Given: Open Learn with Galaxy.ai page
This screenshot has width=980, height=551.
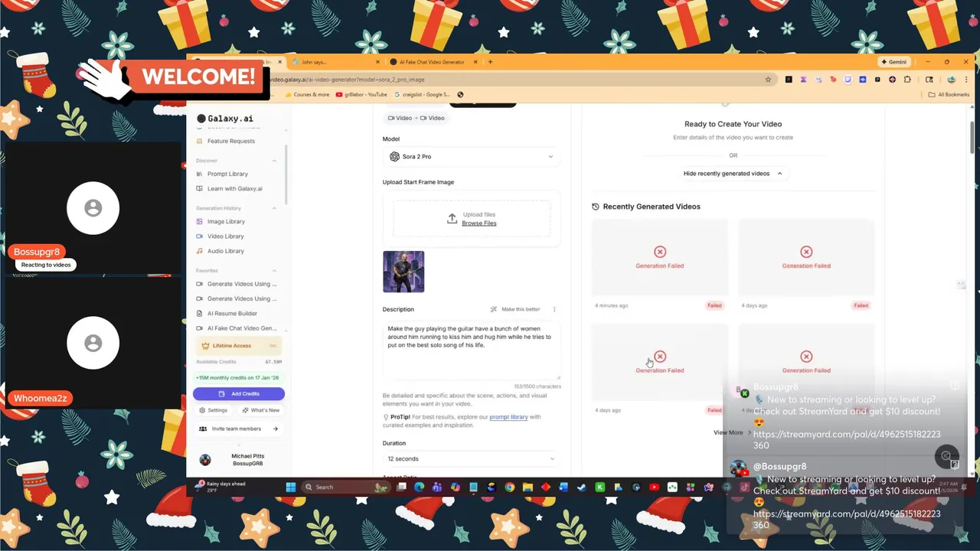Looking at the screenshot, I should coord(229,188).
